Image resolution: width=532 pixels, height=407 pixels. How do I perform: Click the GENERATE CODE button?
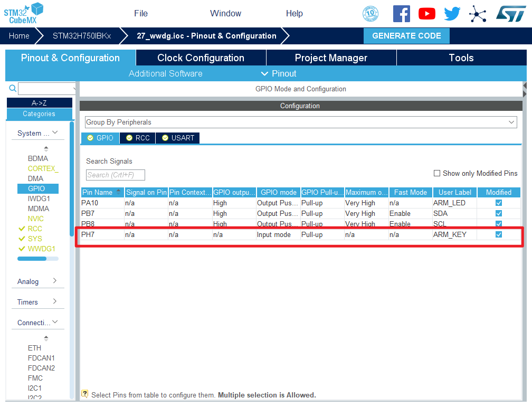coord(406,36)
